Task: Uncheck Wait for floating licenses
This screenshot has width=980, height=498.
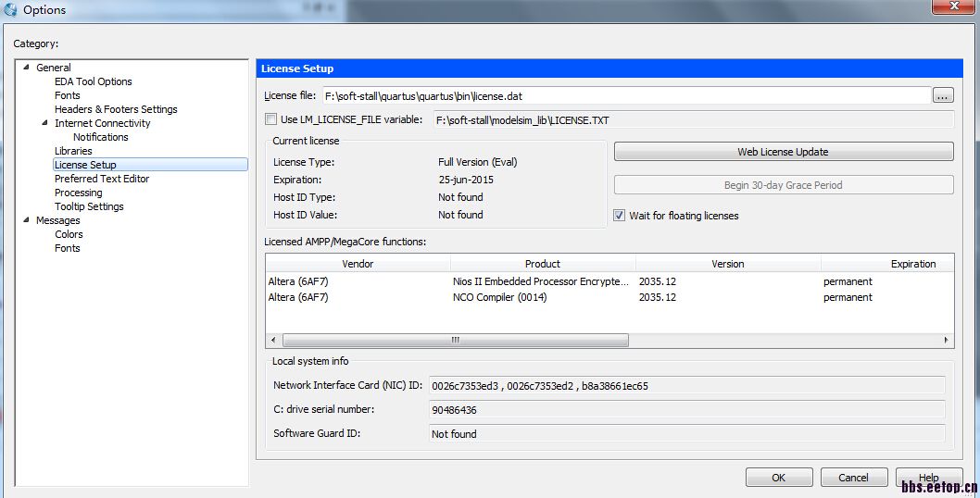Action: (620, 215)
